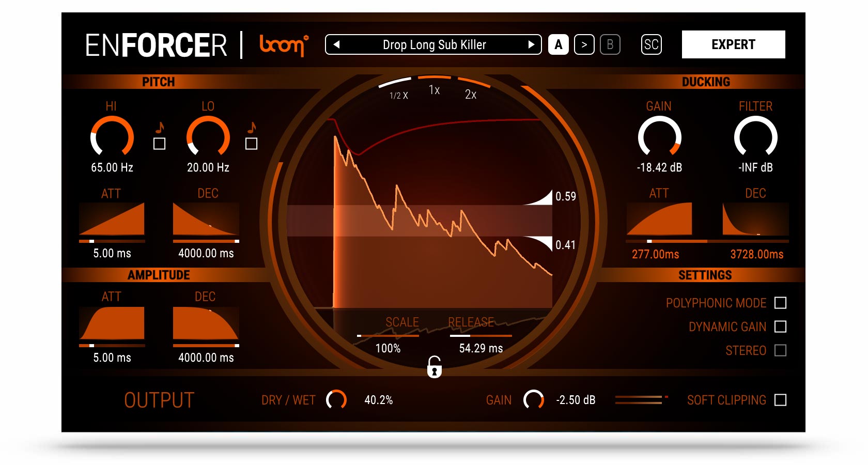Click the Amplitude DEC envelope shape
868x465 pixels.
click(206, 323)
